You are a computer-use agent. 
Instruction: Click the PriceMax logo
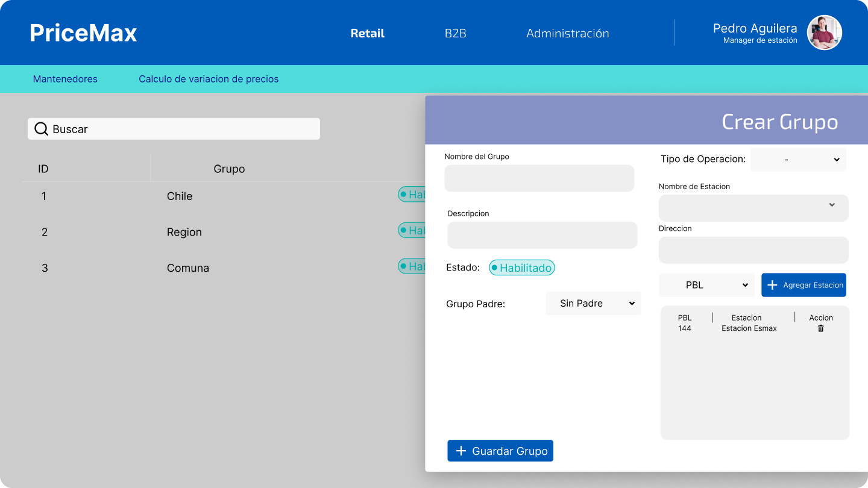coord(83,33)
